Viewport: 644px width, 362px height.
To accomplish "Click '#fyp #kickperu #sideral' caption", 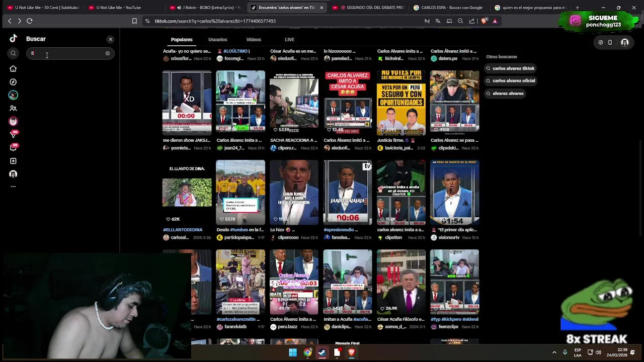I will 454,319.
